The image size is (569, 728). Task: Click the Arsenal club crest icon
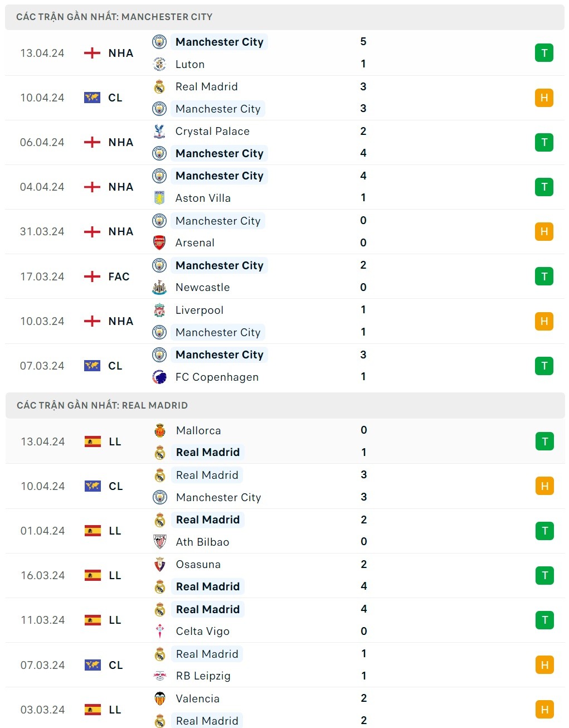159,242
